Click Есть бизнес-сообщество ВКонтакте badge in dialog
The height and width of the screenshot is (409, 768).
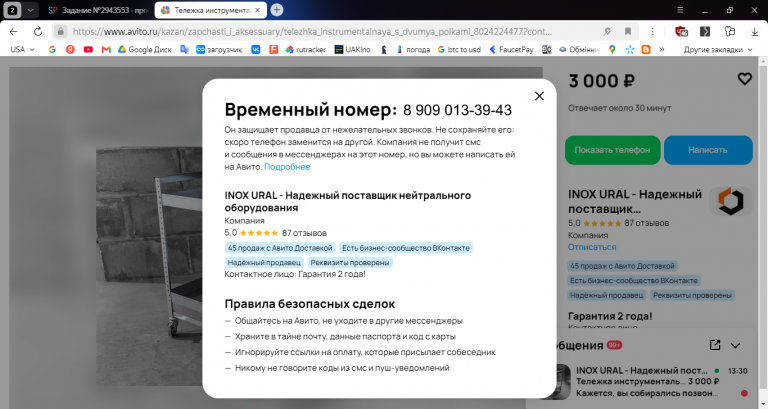tap(406, 248)
